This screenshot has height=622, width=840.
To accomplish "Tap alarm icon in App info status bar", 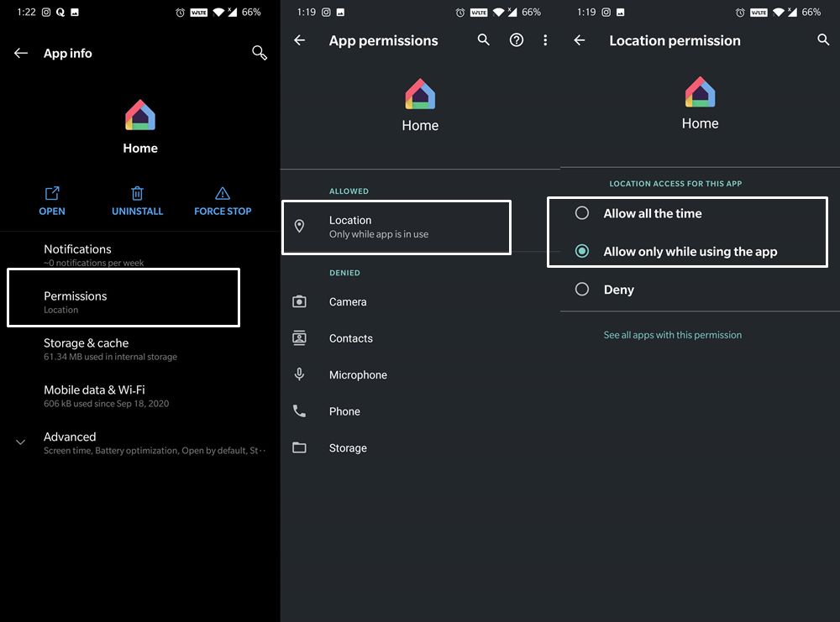I will 181,13.
